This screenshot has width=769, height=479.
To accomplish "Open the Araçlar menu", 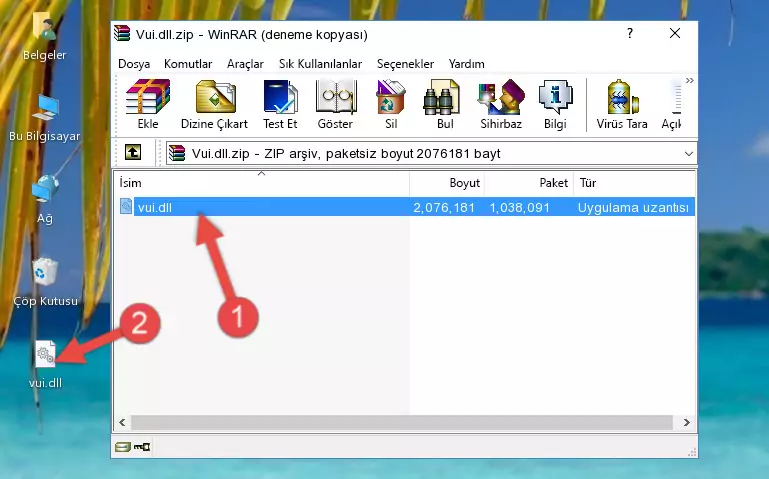I will 245,64.
